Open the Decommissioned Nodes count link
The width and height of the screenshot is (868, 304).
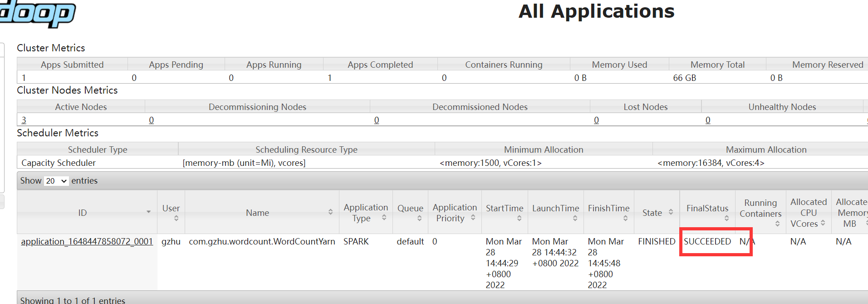point(377,120)
